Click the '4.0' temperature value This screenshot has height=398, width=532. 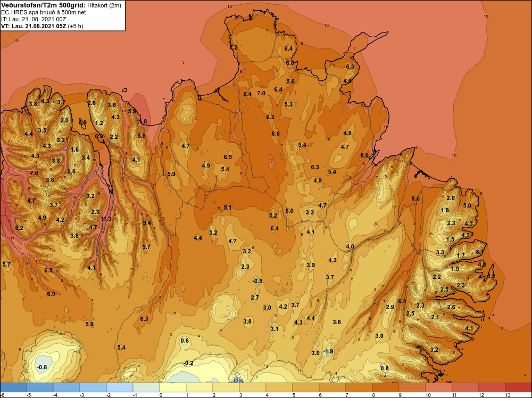[350, 246]
